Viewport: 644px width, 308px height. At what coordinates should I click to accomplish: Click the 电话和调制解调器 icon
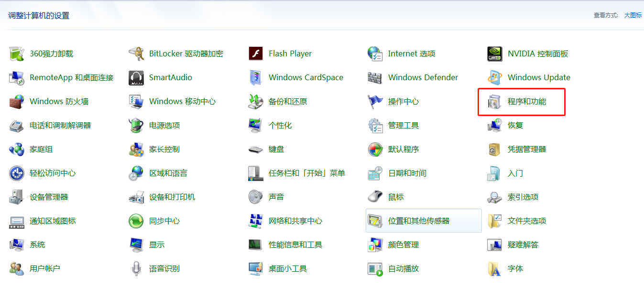(x=17, y=126)
